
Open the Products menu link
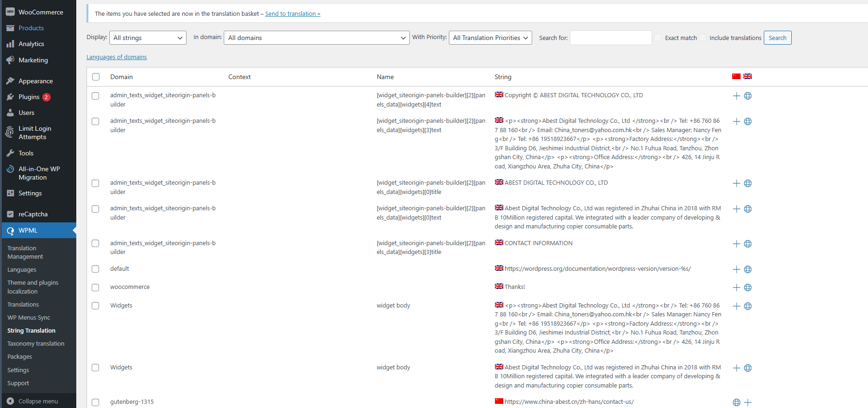(x=31, y=28)
